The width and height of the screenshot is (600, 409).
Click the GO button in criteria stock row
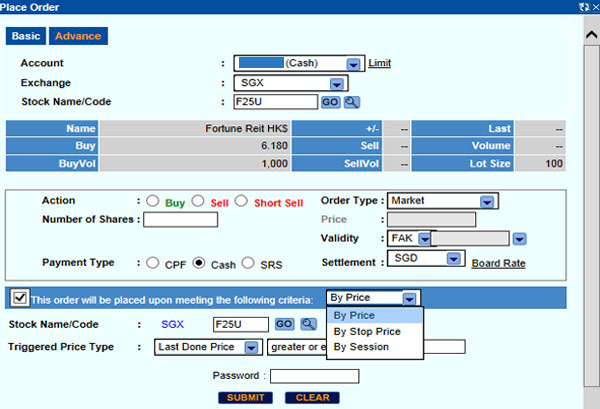point(284,324)
